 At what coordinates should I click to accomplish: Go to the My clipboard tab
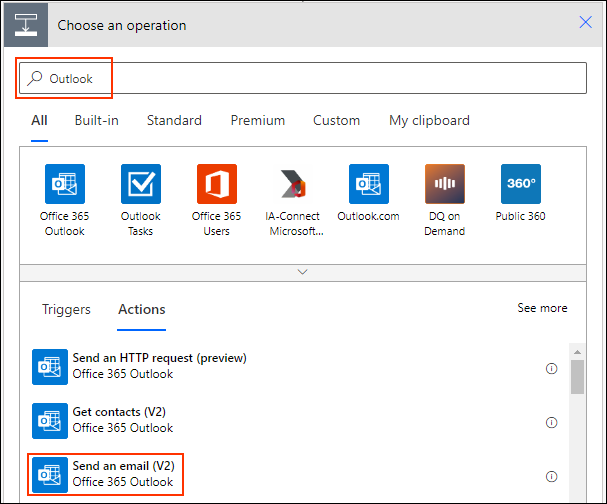[x=429, y=120]
